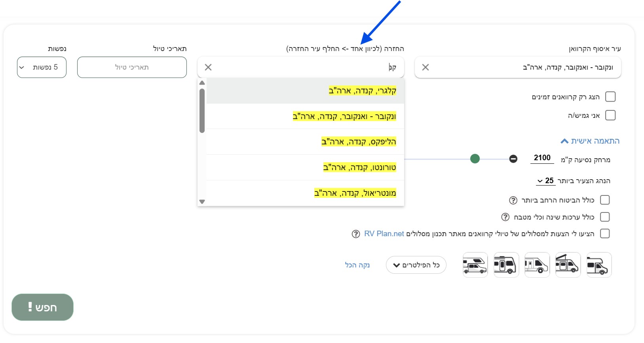
Task: Tick the 'אני גמיש/ה' flexible checkbox
Action: click(x=610, y=116)
